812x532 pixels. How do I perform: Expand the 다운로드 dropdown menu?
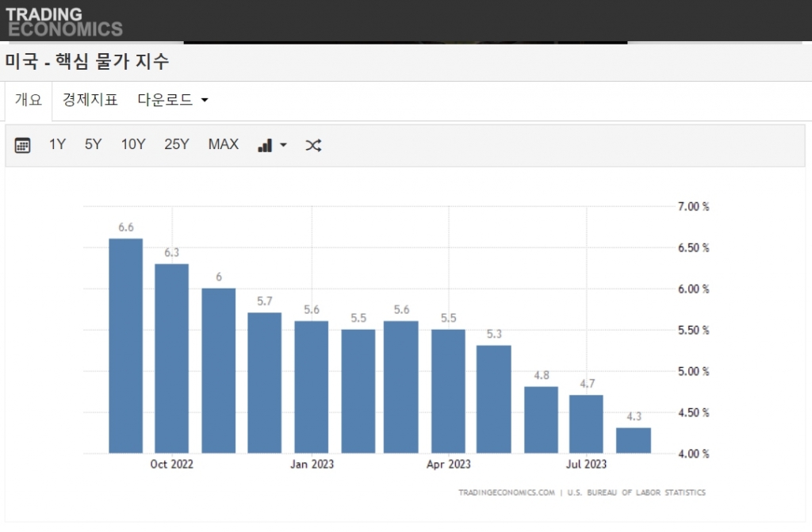click(173, 100)
